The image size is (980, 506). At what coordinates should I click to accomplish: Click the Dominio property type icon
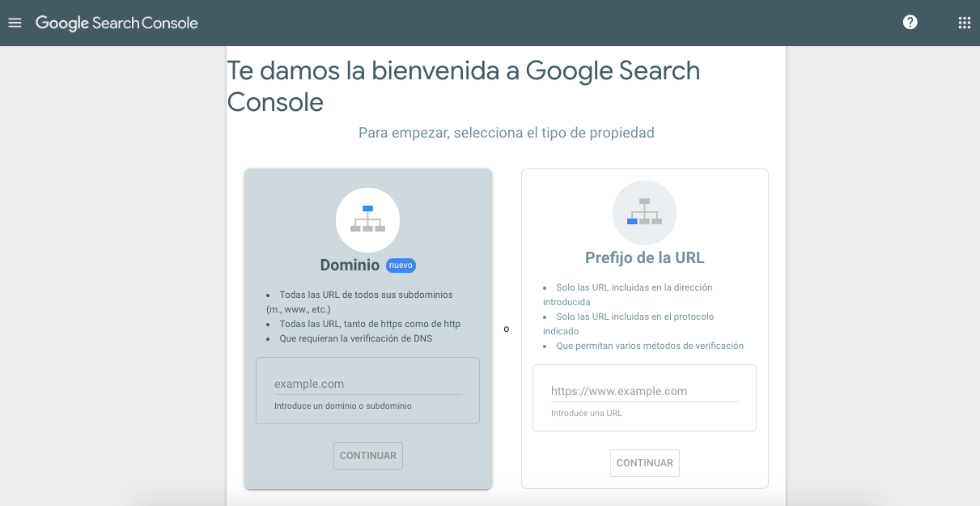(x=367, y=219)
